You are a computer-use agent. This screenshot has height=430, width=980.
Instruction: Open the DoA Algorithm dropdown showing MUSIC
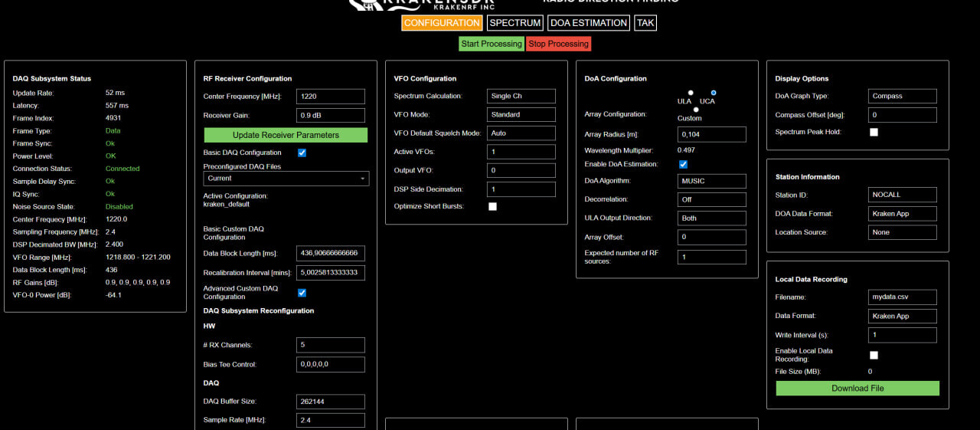711,181
